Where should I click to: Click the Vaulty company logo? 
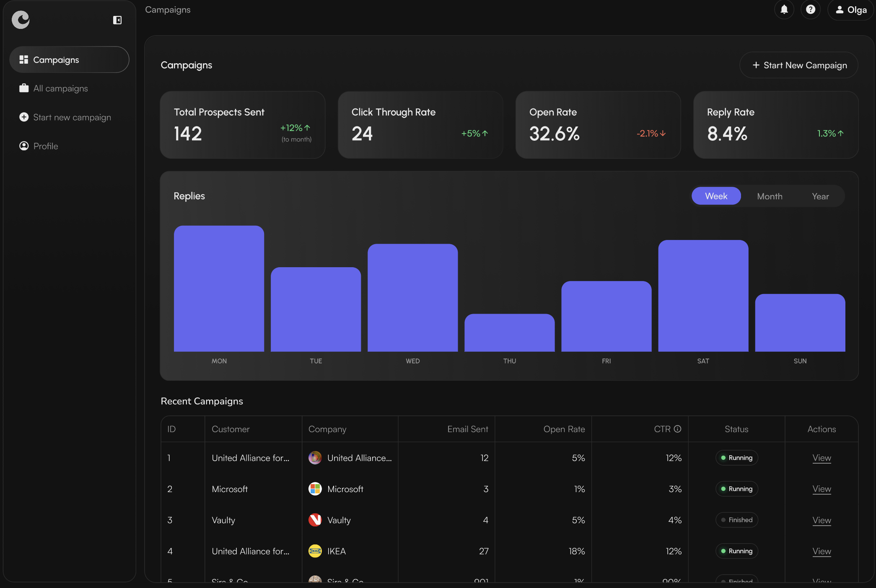315,520
